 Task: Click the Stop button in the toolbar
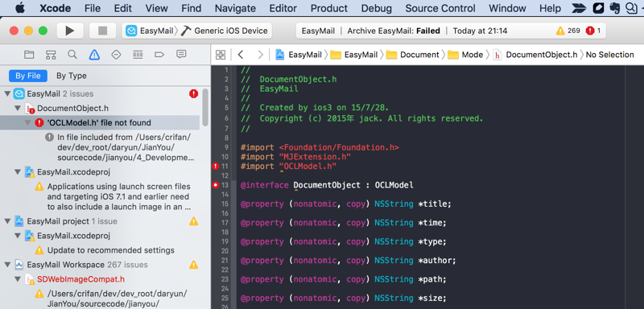tap(103, 31)
